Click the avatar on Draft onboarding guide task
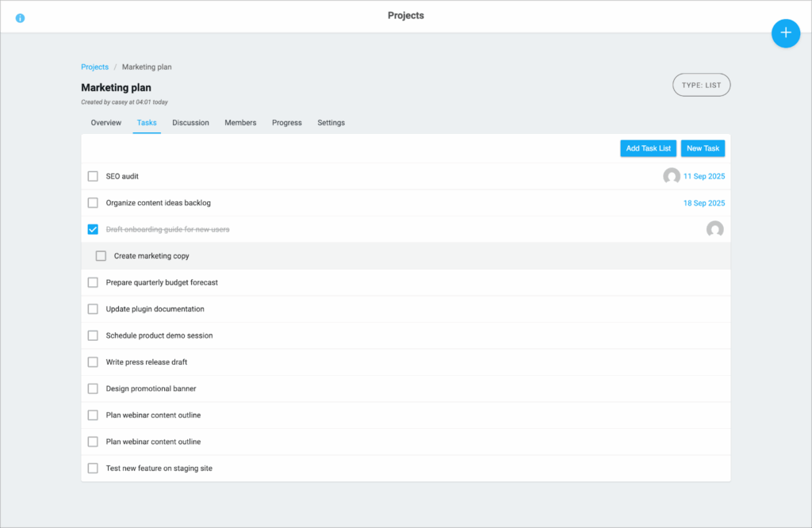This screenshot has width=812, height=528. click(714, 229)
